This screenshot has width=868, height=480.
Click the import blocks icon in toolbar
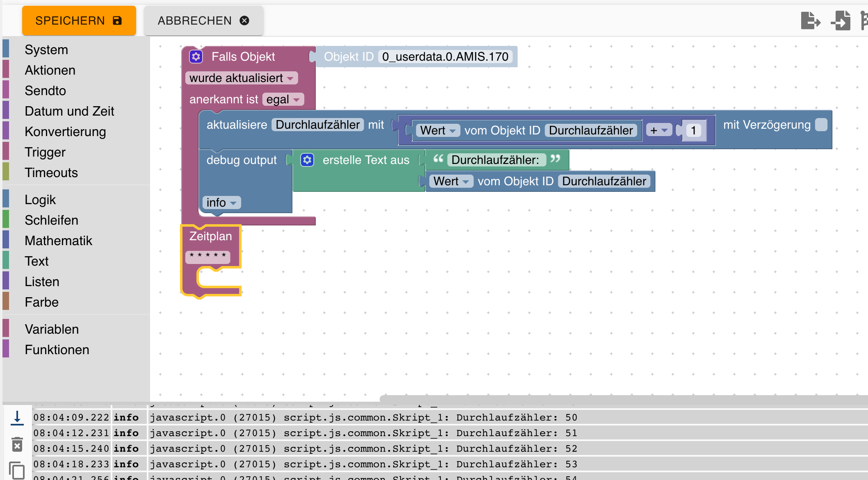(841, 20)
